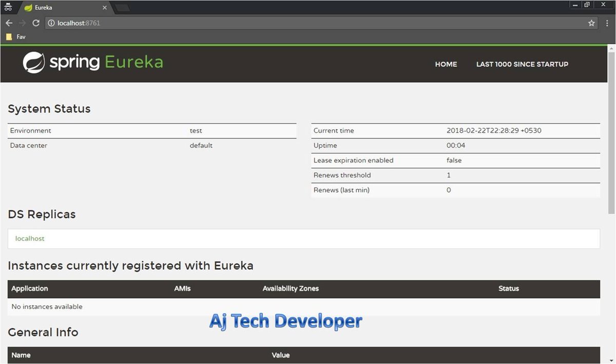Screen dimensions: 616x364
Task: Click the Environment row showing test
Action: [x=151, y=131]
